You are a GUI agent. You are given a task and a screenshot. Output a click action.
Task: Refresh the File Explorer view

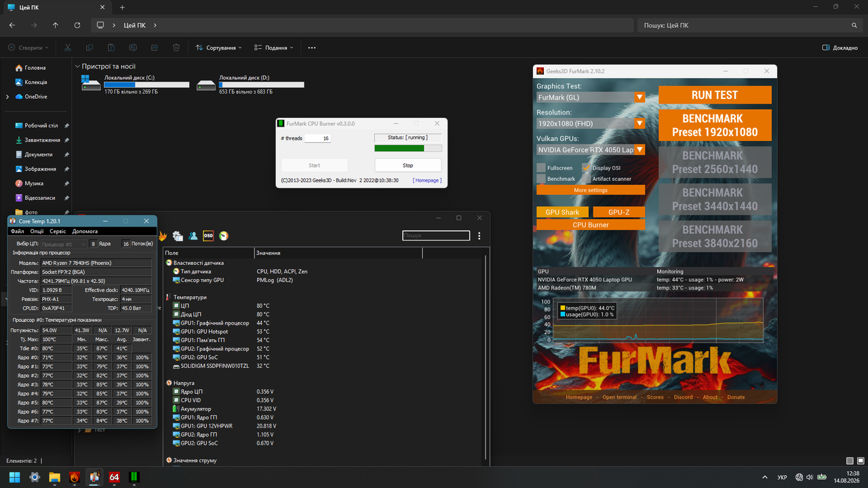click(77, 25)
